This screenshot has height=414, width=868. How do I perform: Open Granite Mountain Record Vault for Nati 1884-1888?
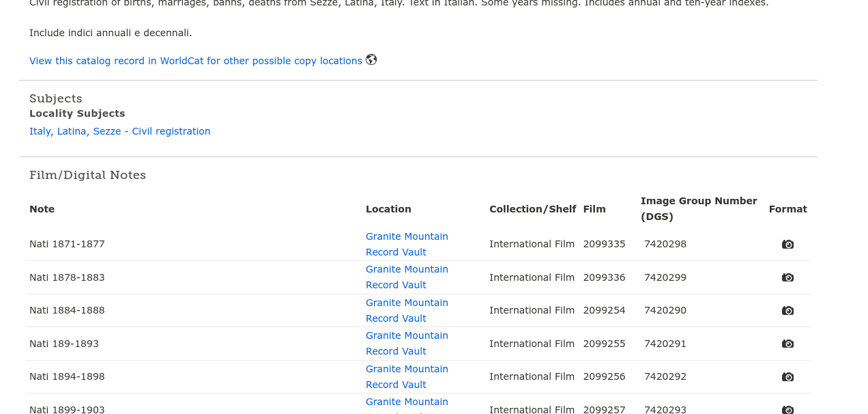point(407,310)
